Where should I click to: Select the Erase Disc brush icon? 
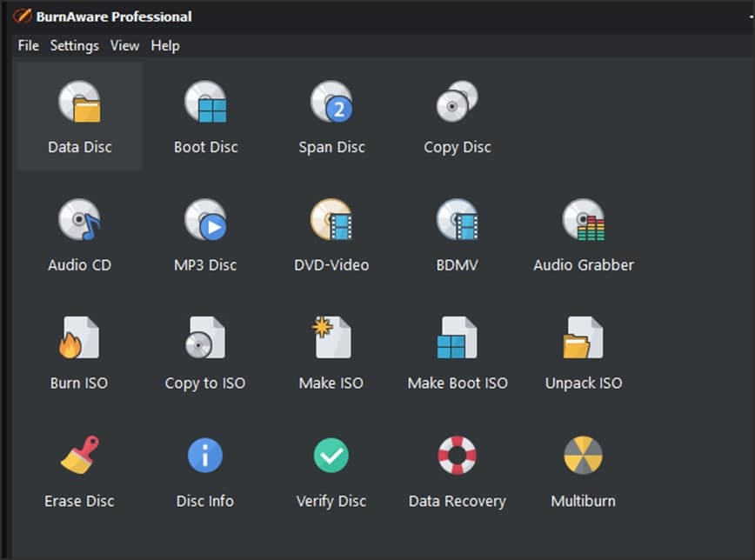click(80, 457)
